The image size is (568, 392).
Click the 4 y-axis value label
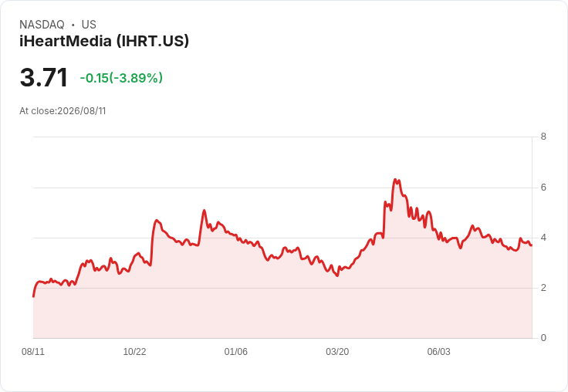pyautogui.click(x=543, y=238)
